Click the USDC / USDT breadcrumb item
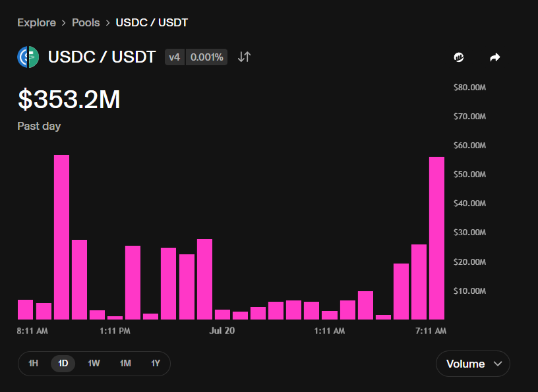Image resolution: width=538 pixels, height=392 pixels. pyautogui.click(x=152, y=22)
